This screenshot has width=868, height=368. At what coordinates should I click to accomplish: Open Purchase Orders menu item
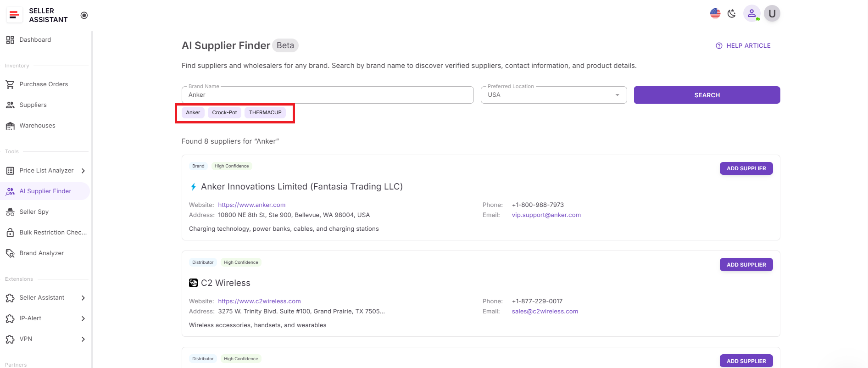pyautogui.click(x=45, y=84)
